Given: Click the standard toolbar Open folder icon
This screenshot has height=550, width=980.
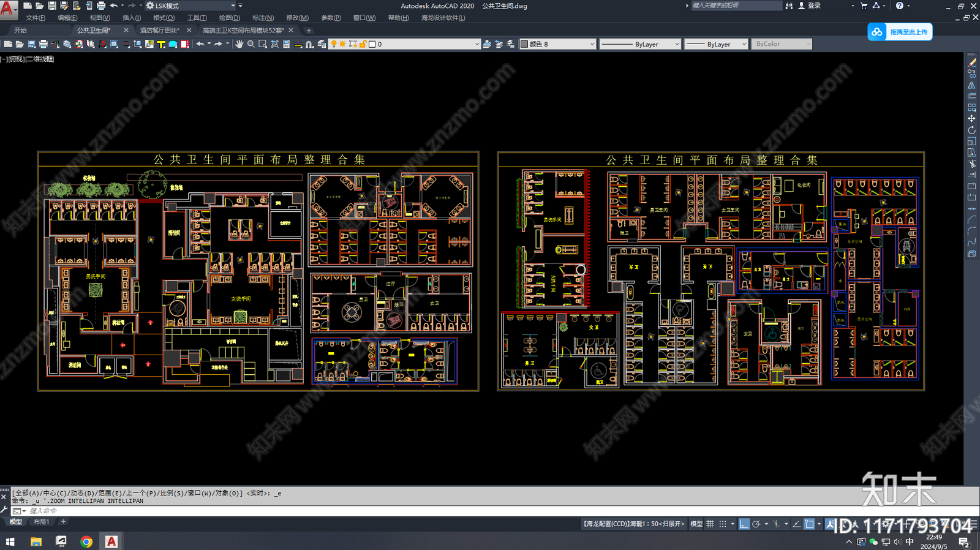Looking at the screenshot, I should pos(20,44).
